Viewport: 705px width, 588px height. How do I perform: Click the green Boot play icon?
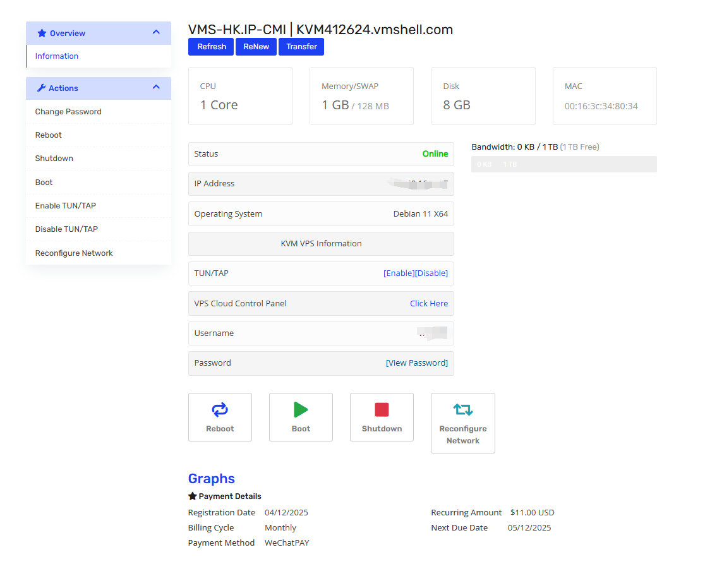click(301, 410)
